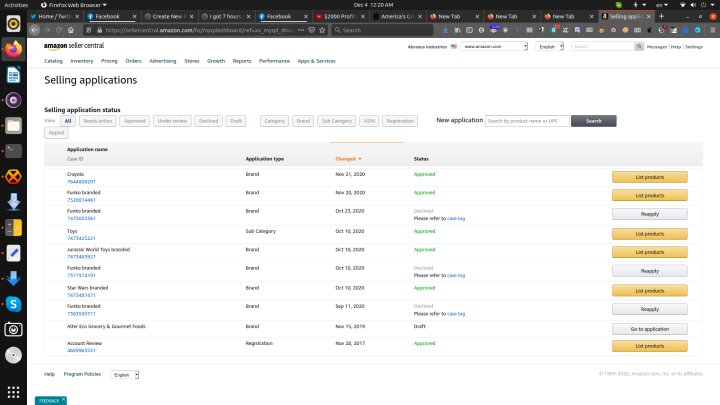
Task: Toggle the Declined filter button
Action: (x=208, y=120)
